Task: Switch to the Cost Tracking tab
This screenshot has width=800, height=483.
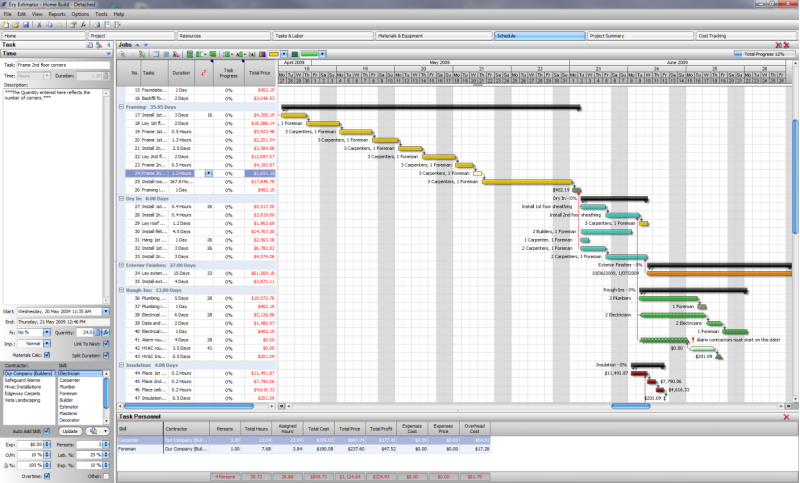Action: [x=740, y=35]
